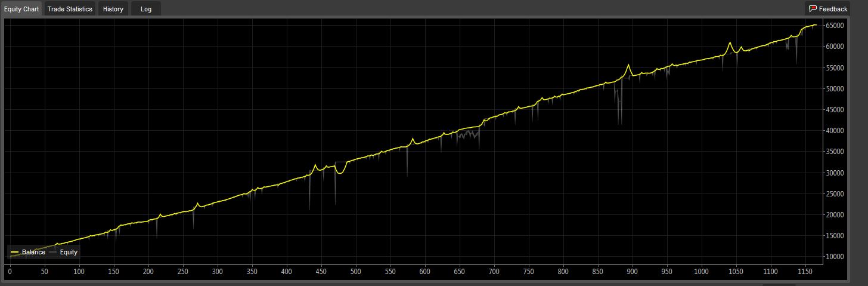The image size is (868, 286).
Task: Click the balance peak near trade 895
Action: 628,64
